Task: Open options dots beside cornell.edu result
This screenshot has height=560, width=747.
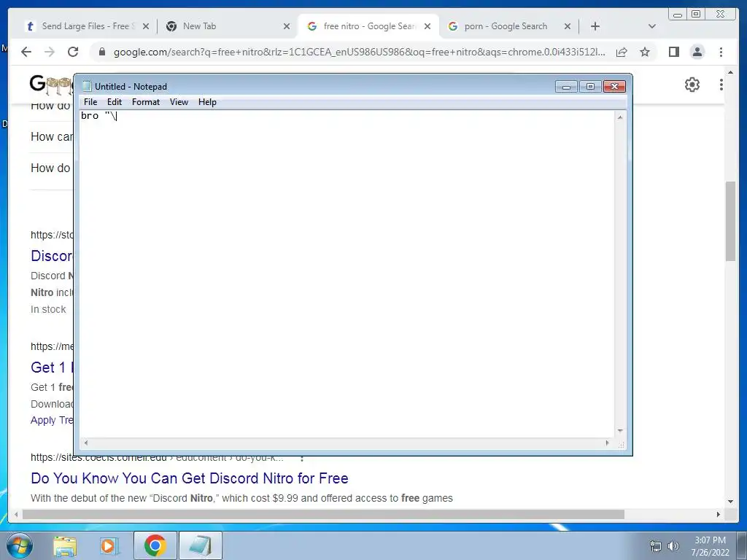Action: click(301, 459)
